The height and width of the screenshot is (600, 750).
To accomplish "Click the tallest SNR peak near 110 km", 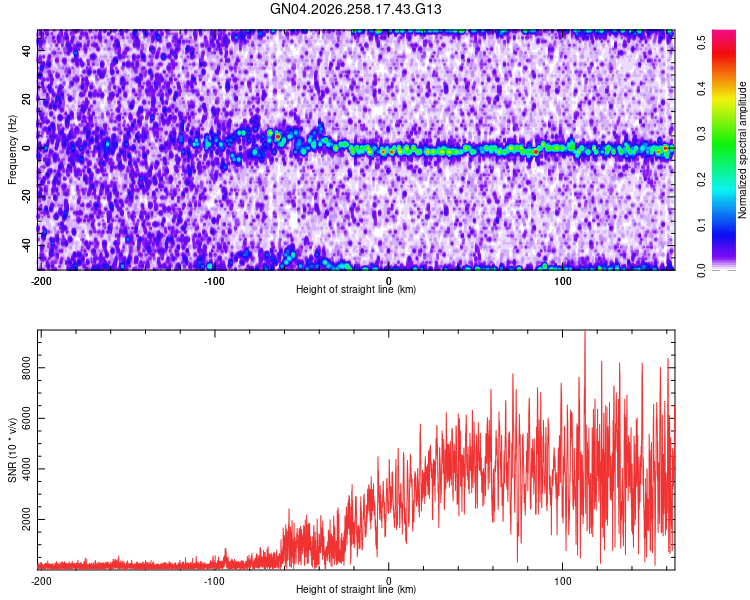I will 585,335.
